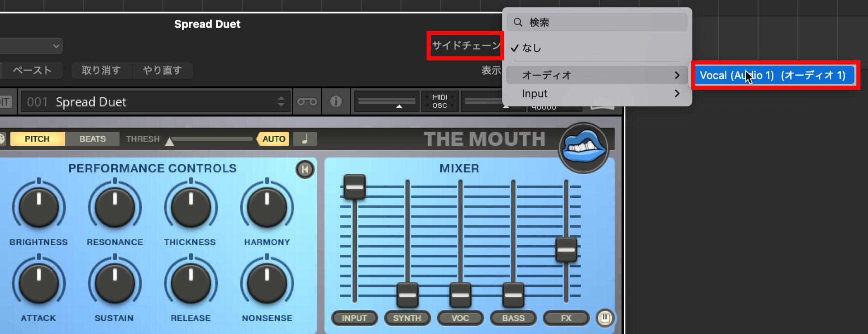Click the 取り消す undo button
The height and width of the screenshot is (334, 868).
coord(101,71)
